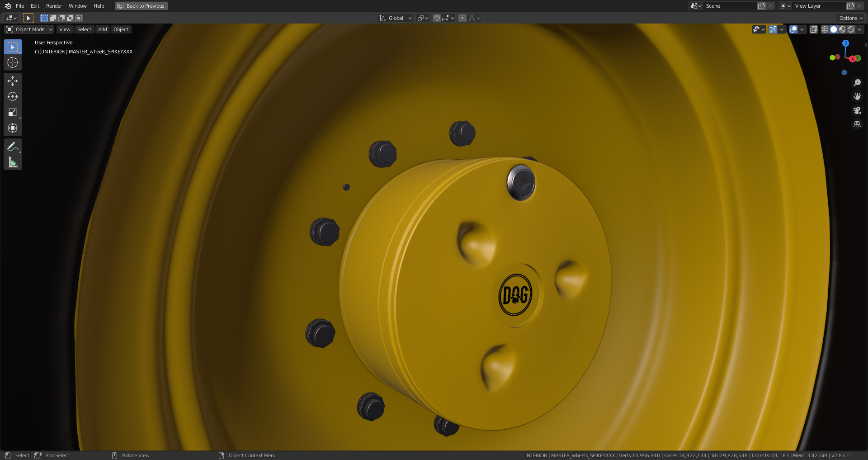
Task: Click the Back to Previous button
Action: 142,6
